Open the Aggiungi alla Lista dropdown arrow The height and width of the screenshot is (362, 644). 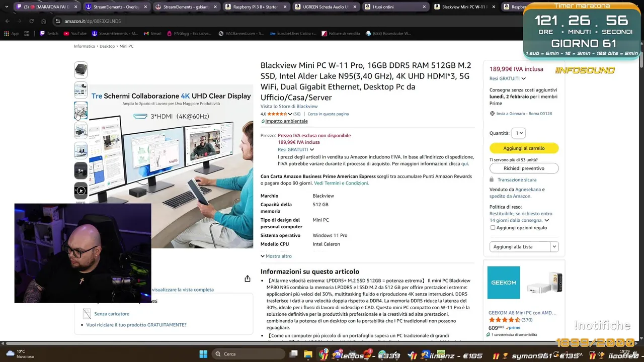tap(554, 247)
